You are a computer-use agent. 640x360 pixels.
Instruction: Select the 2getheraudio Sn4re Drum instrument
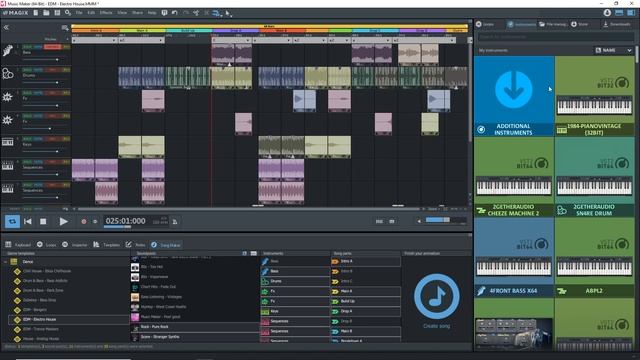tap(594, 177)
